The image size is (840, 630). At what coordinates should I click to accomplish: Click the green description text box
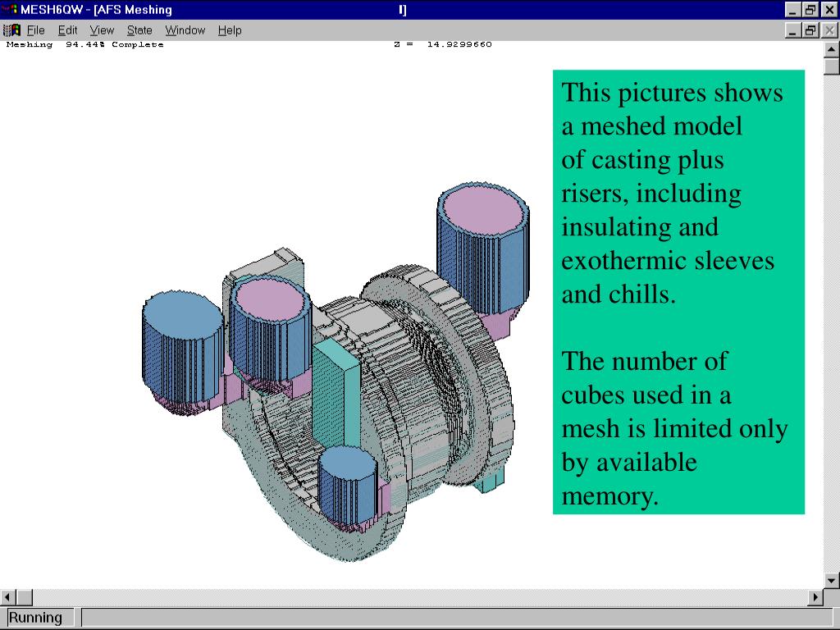(678, 292)
